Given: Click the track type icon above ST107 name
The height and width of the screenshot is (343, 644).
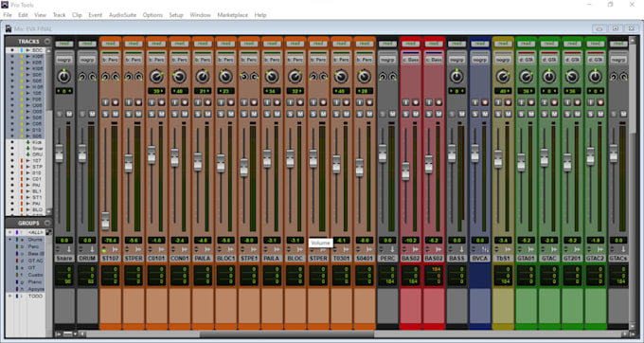Looking at the screenshot, I should [x=116, y=249].
